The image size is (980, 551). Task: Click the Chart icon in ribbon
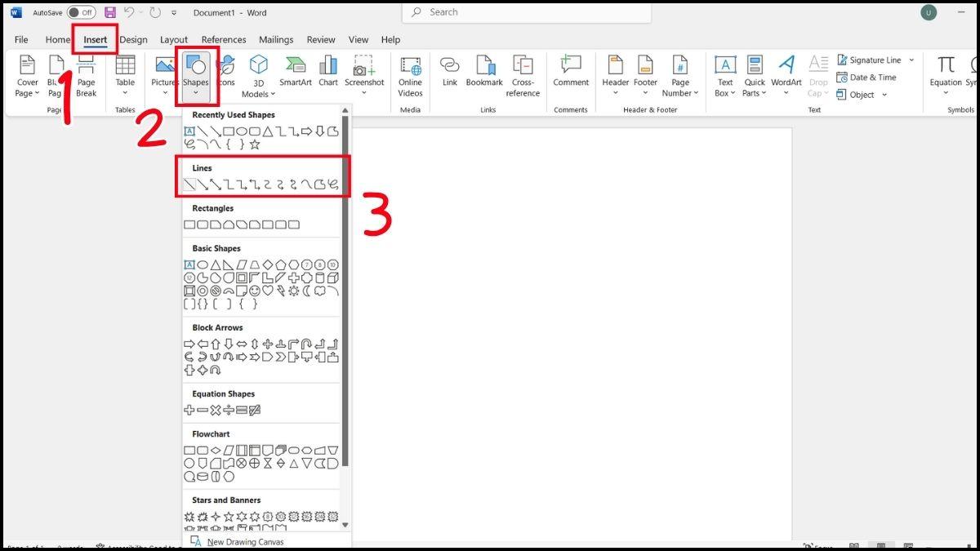pos(328,72)
